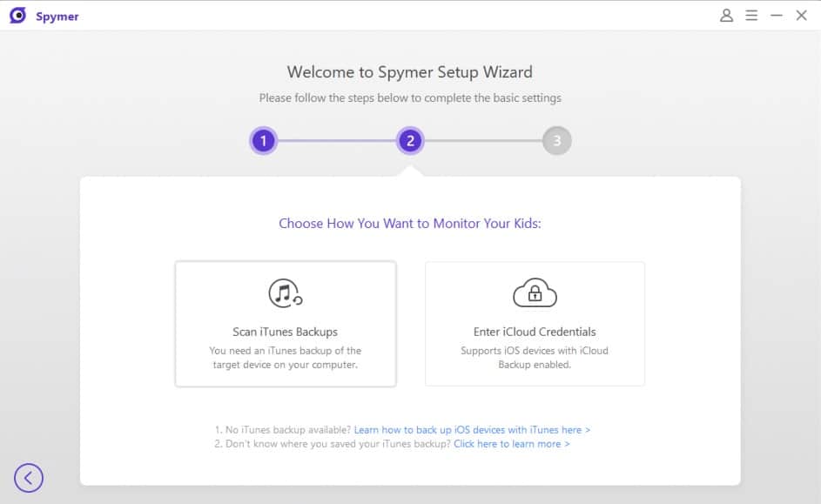Viewport: 821px width, 504px height.
Task: Select step 2 in wizard progress
Action: pos(410,140)
